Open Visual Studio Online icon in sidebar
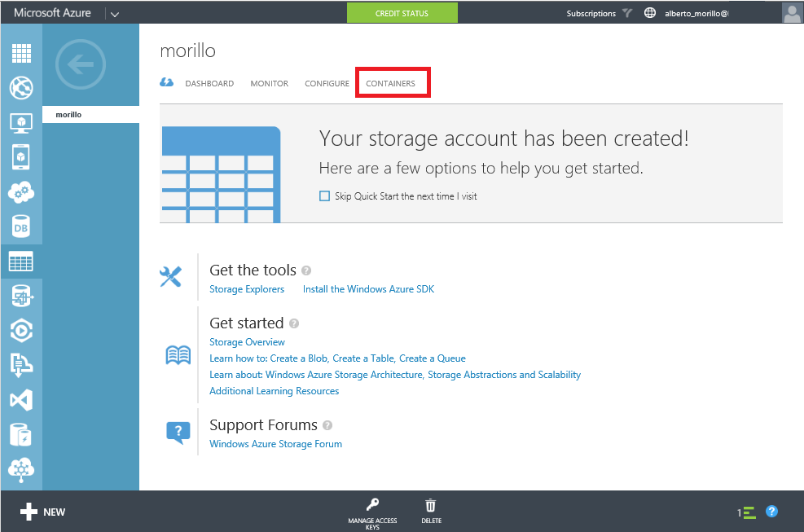804x532 pixels. click(x=21, y=400)
